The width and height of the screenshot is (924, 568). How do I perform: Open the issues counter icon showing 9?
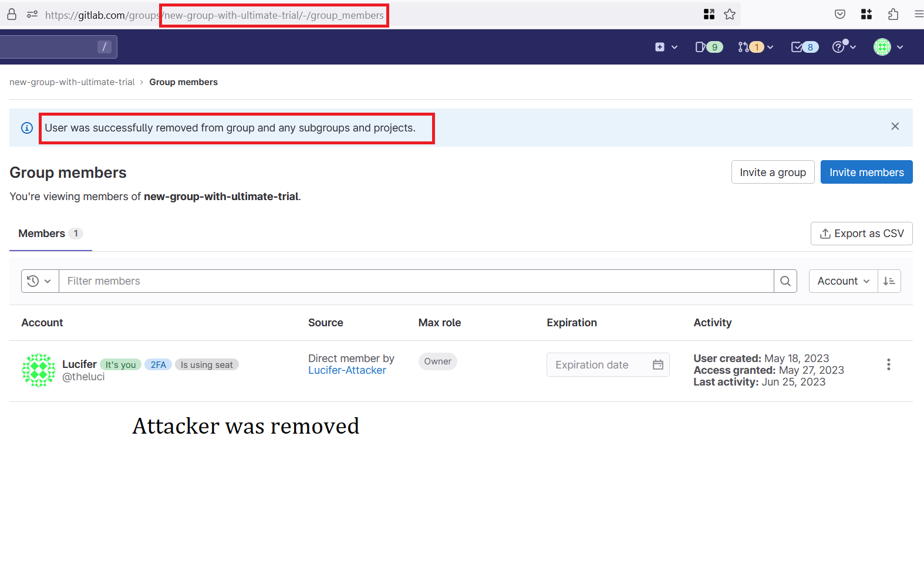click(x=708, y=47)
